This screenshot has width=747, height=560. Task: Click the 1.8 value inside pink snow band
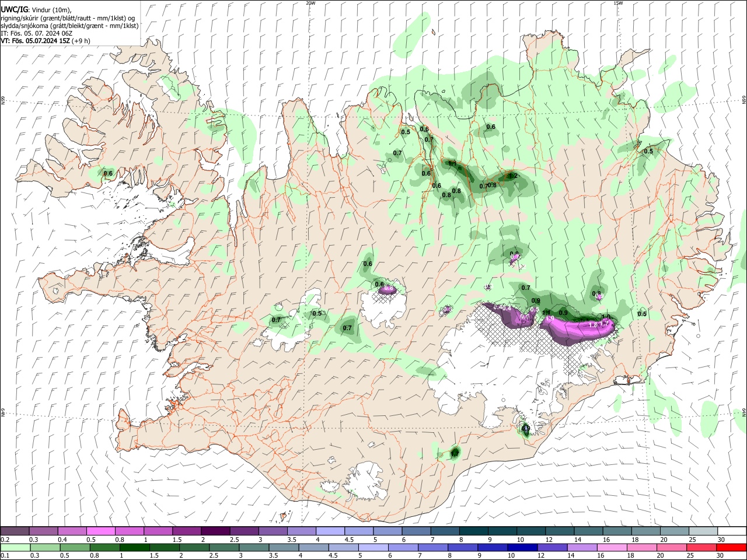point(593,325)
